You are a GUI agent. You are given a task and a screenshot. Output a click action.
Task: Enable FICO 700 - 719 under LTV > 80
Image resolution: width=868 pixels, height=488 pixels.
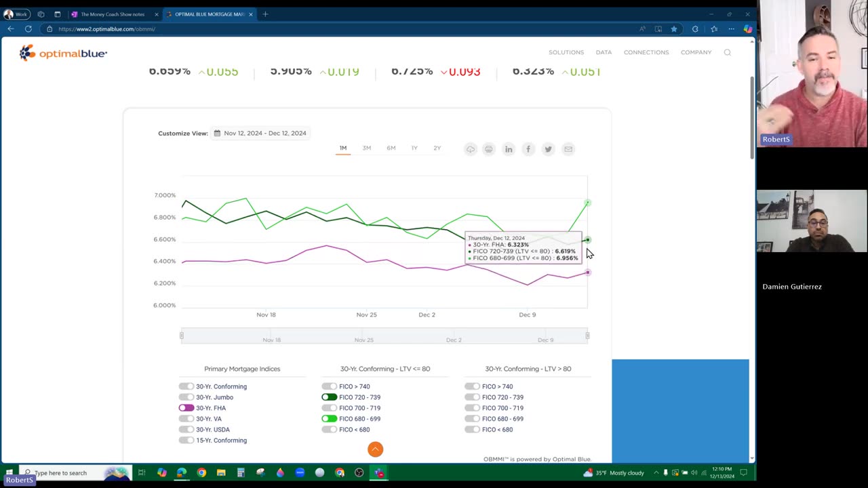(472, 408)
